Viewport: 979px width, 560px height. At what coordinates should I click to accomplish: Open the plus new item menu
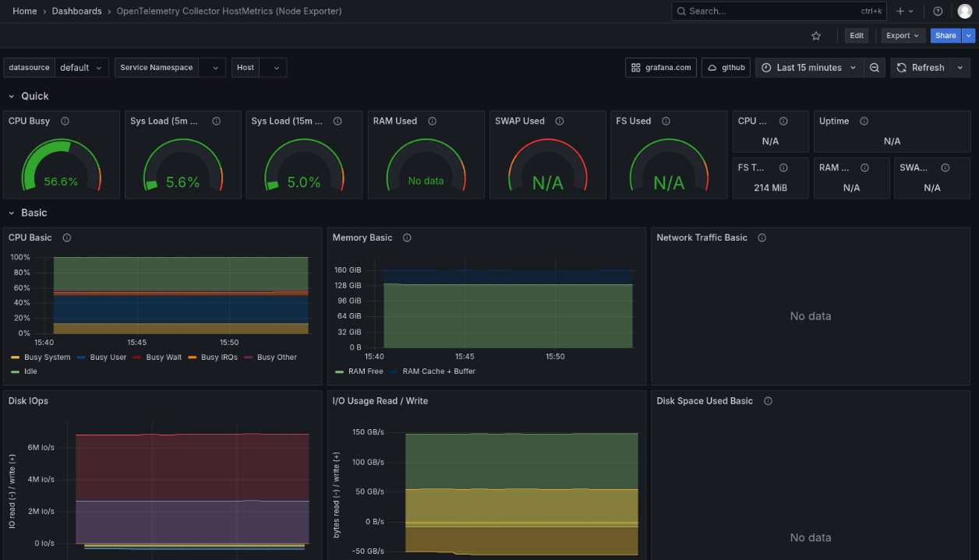pyautogui.click(x=904, y=12)
